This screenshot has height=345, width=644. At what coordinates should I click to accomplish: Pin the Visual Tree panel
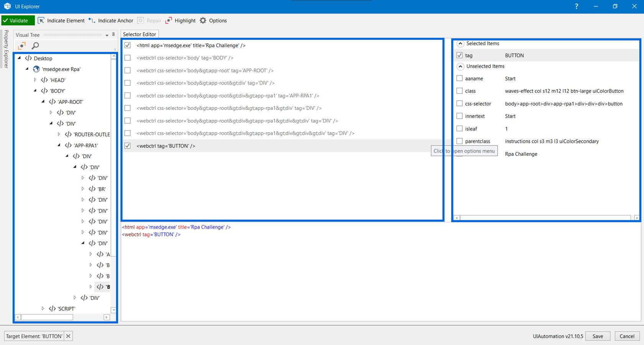pos(113,34)
